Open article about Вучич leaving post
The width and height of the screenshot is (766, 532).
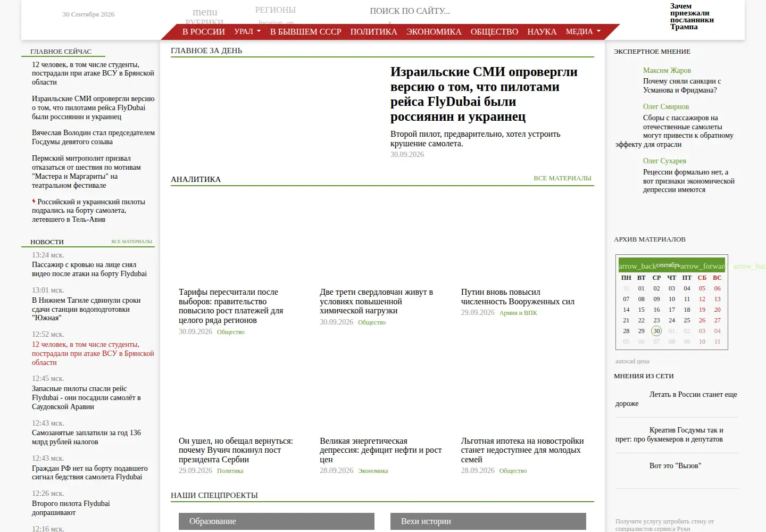pos(236,451)
